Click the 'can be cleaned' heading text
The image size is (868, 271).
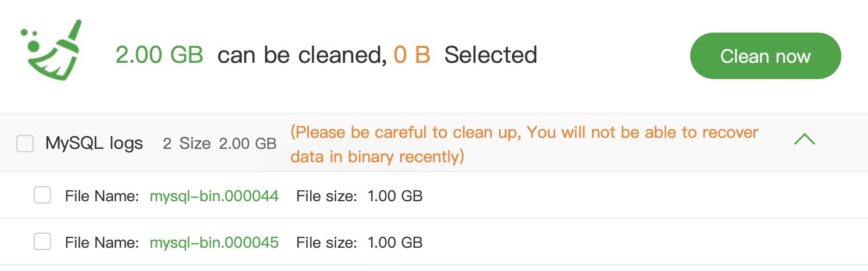[x=302, y=55]
